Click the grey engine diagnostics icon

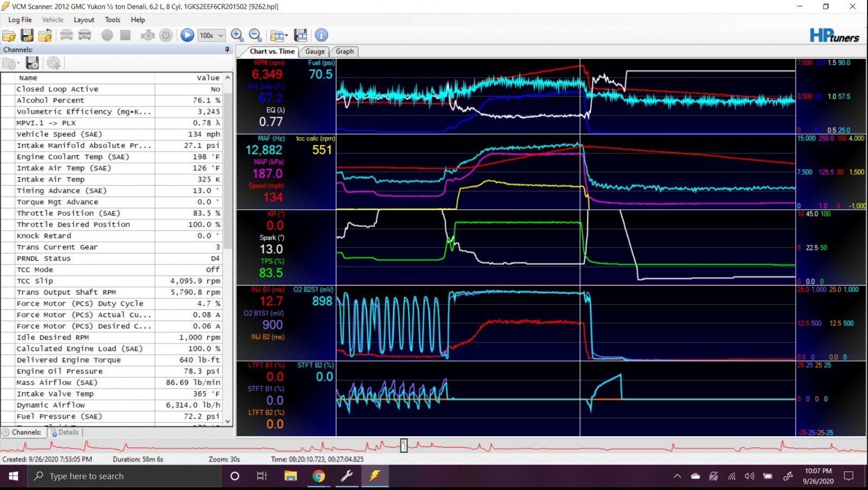click(148, 35)
